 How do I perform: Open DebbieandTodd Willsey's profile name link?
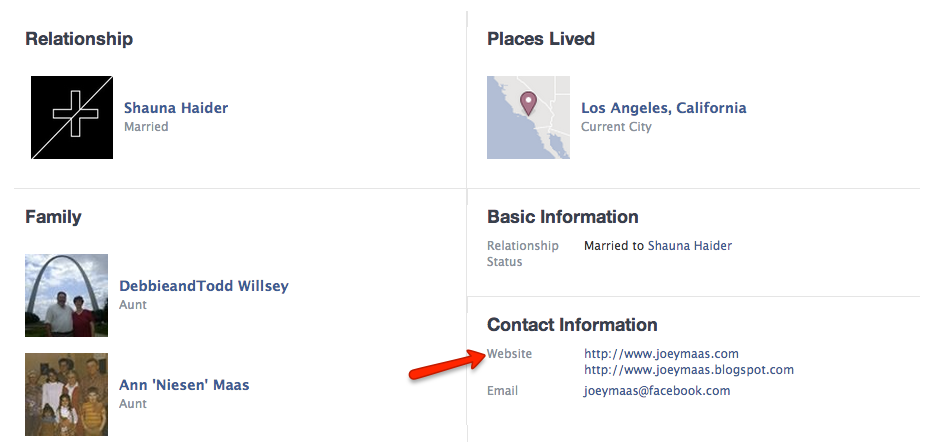(203, 286)
